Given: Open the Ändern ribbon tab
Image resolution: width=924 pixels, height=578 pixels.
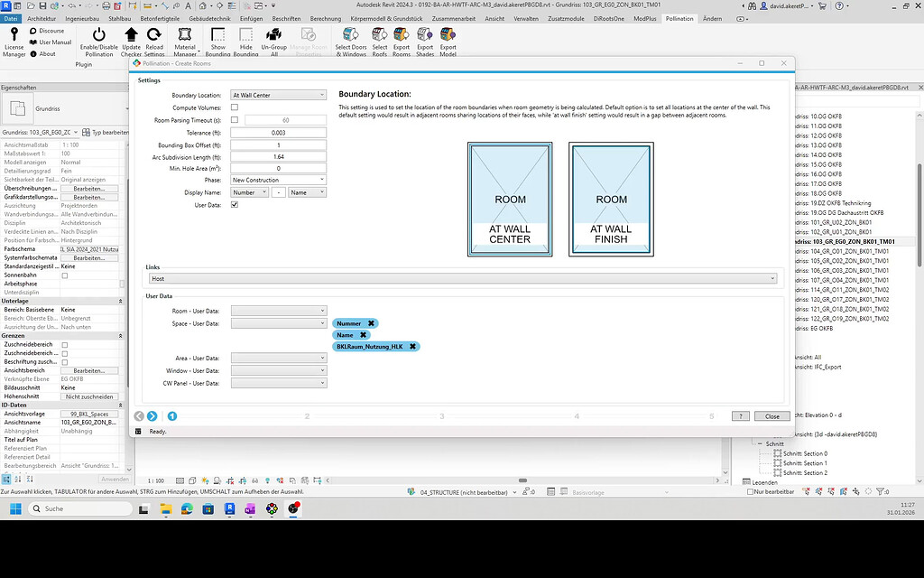Looking at the screenshot, I should 712,18.
